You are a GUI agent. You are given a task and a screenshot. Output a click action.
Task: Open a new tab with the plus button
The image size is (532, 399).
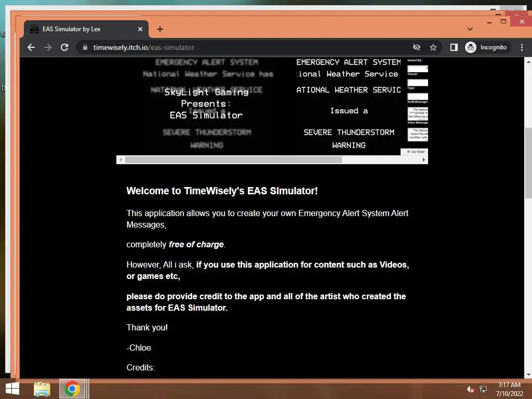coord(160,29)
